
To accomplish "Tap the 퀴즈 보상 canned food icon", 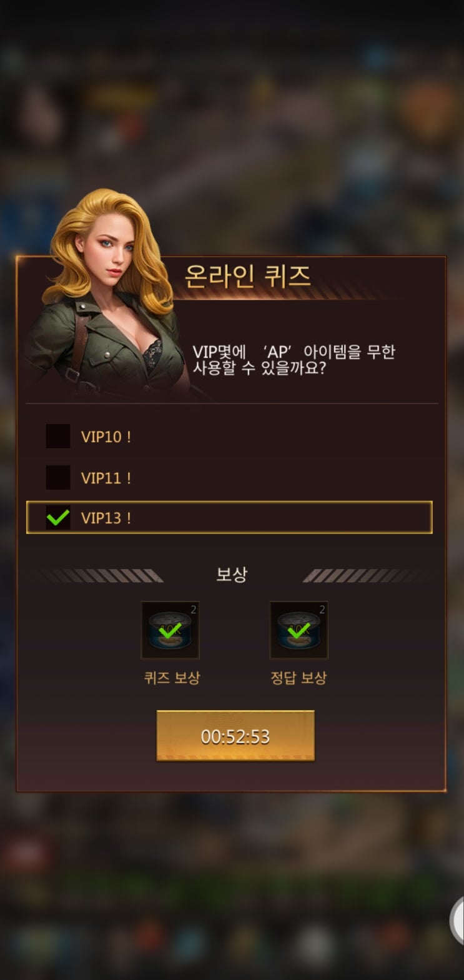I will click(x=170, y=630).
